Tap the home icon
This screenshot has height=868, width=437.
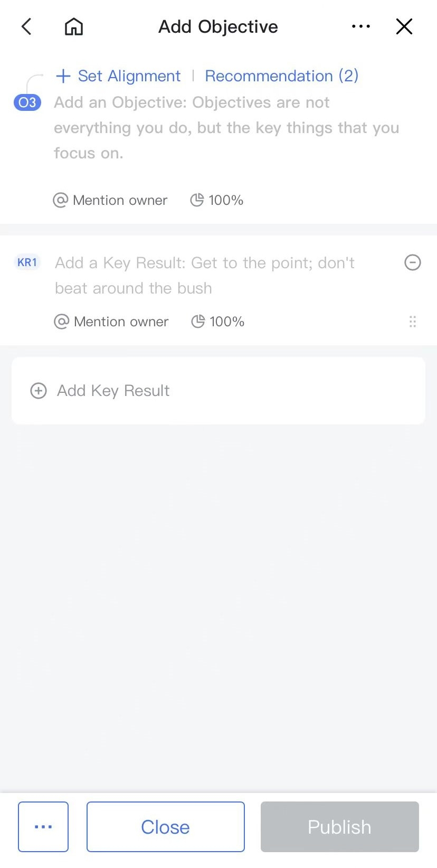(x=74, y=26)
